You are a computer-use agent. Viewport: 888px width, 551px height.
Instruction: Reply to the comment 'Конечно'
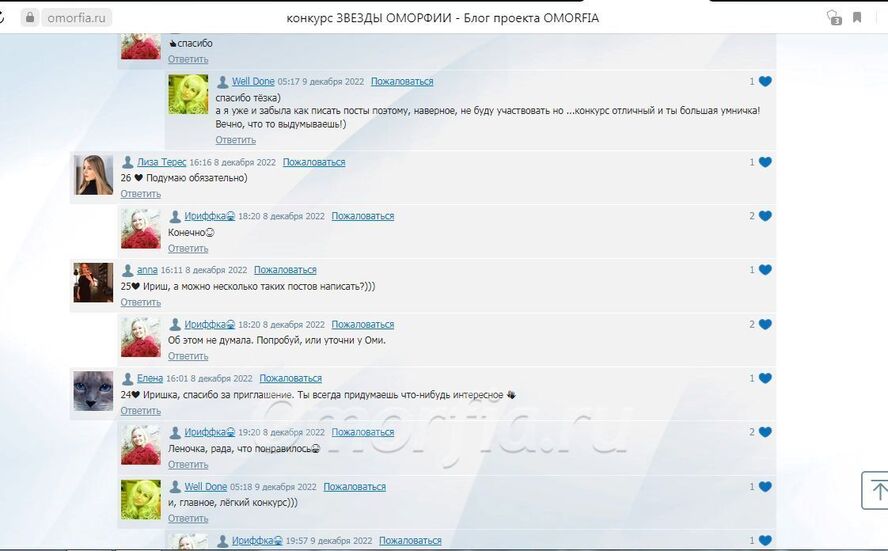pos(188,249)
